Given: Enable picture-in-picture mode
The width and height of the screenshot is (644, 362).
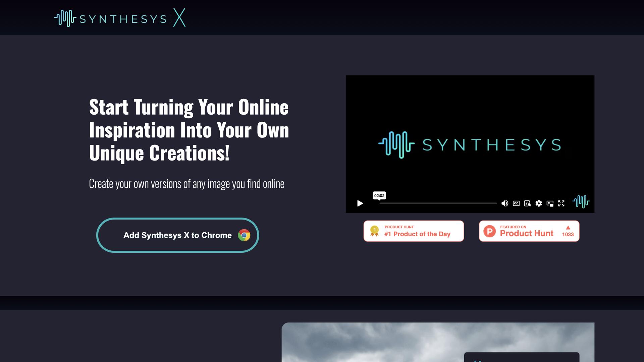Looking at the screenshot, I should [550, 203].
